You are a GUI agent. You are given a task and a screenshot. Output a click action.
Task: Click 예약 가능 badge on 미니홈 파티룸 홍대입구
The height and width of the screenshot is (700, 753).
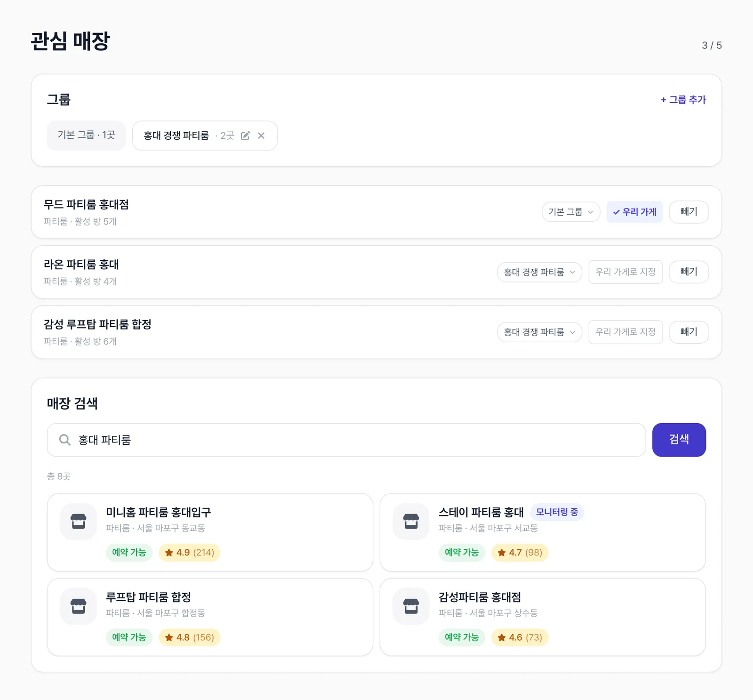pyautogui.click(x=129, y=552)
